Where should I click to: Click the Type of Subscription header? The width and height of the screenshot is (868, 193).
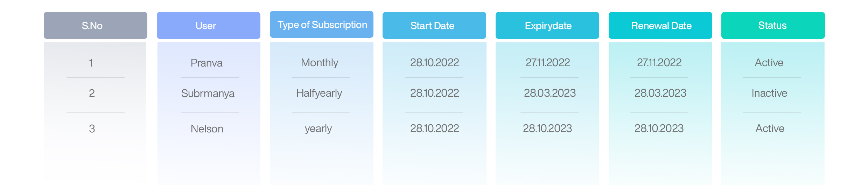(x=322, y=25)
